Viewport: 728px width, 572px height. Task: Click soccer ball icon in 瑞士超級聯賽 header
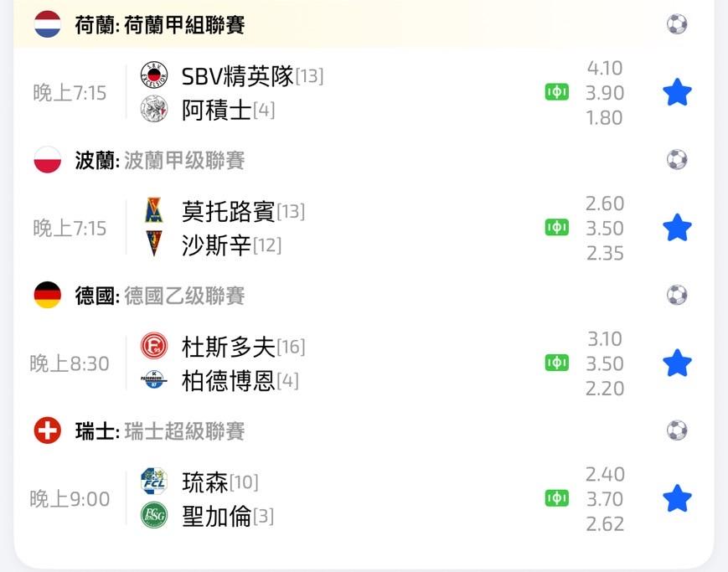click(677, 430)
